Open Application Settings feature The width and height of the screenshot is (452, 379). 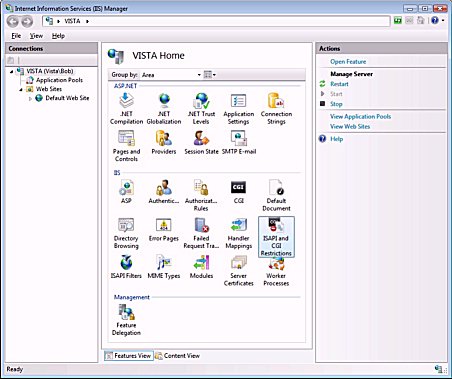[x=239, y=108]
